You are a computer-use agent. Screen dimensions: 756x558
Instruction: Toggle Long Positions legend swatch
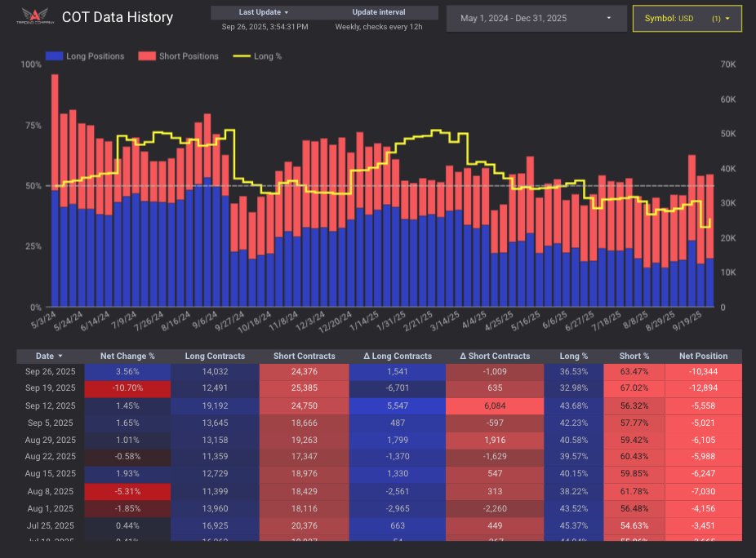pos(54,56)
